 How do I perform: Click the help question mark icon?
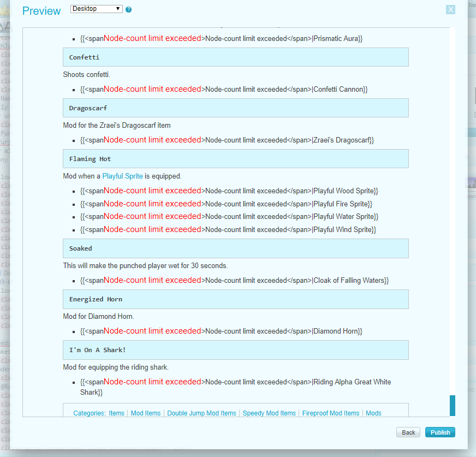129,10
